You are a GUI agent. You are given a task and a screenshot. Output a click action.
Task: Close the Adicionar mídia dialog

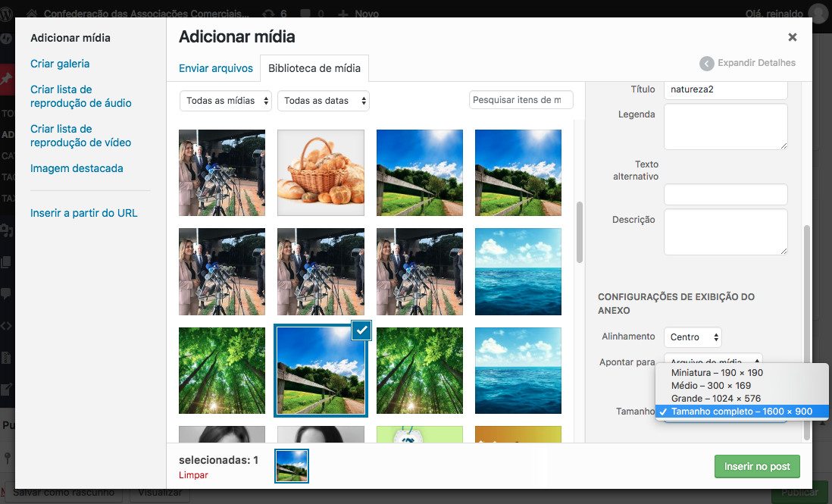(x=792, y=37)
